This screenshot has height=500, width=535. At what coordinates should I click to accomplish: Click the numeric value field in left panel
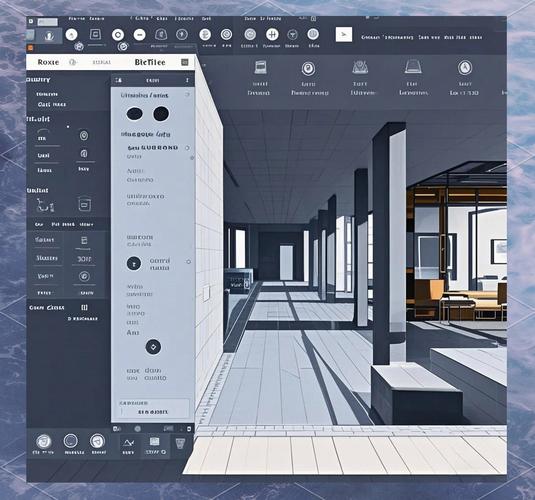click(84, 259)
